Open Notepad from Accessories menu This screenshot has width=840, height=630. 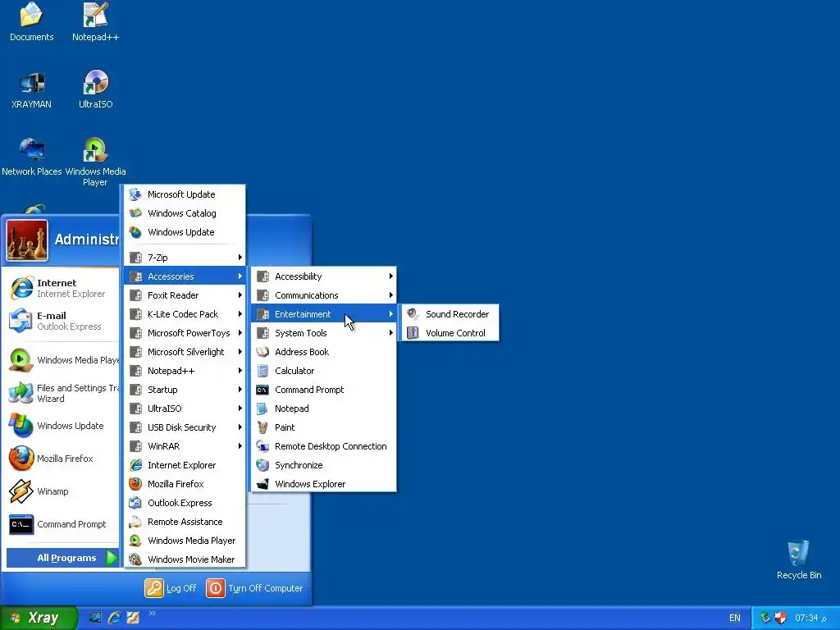323,409
